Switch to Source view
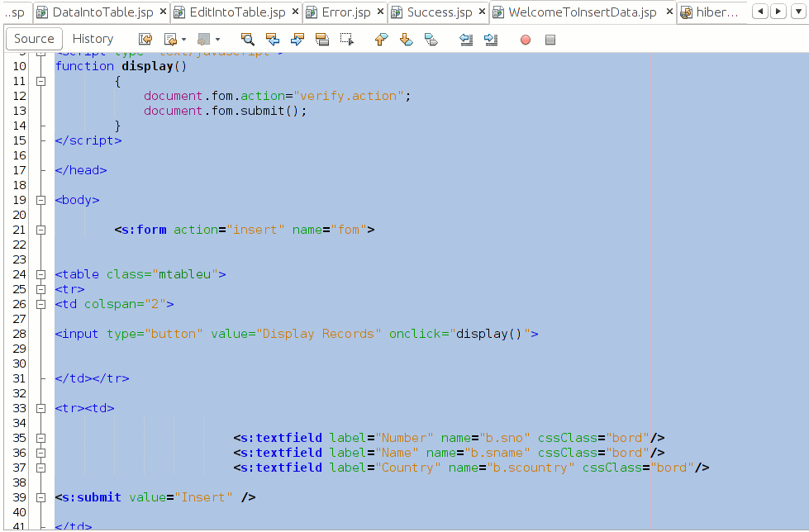Screen dimensions: 809x532 pos(34,39)
